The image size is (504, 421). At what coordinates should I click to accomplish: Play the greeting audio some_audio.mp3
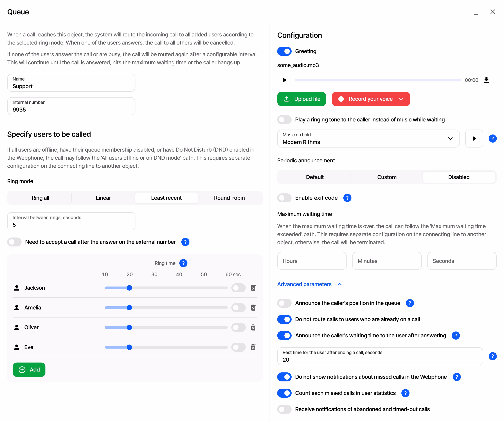pyautogui.click(x=284, y=80)
